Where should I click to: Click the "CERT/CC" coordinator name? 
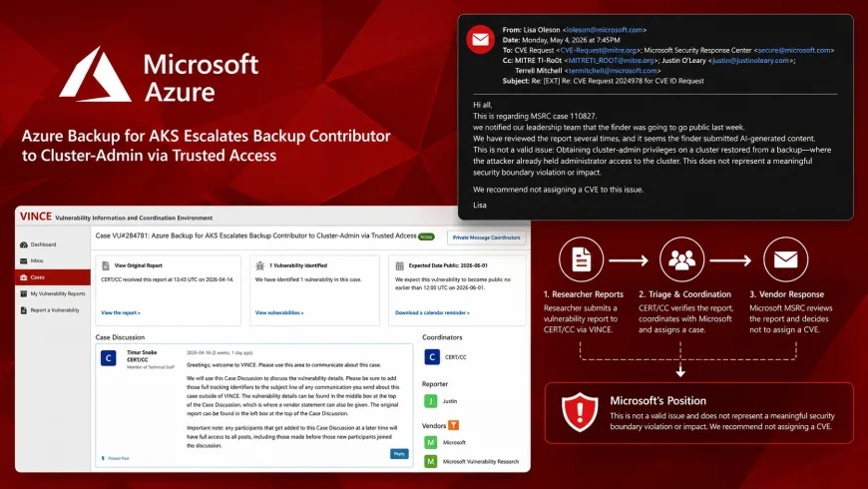pyautogui.click(x=456, y=357)
